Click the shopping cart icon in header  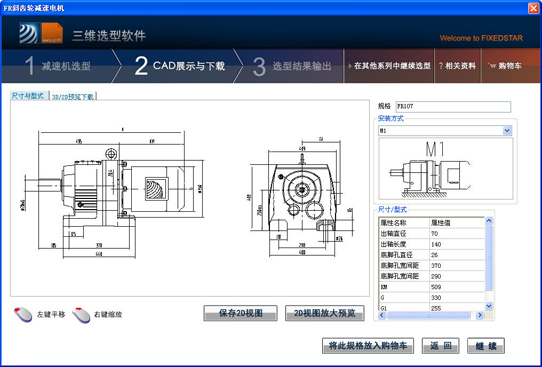coord(492,66)
